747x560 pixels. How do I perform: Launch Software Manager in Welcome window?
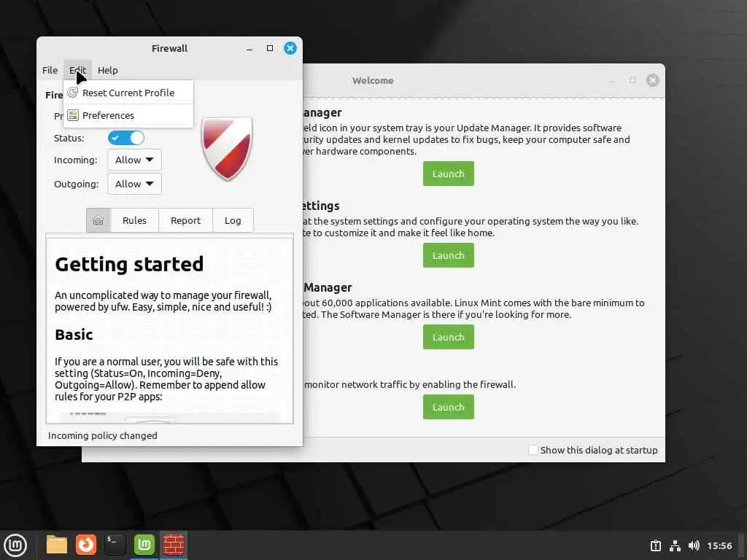pyautogui.click(x=449, y=337)
